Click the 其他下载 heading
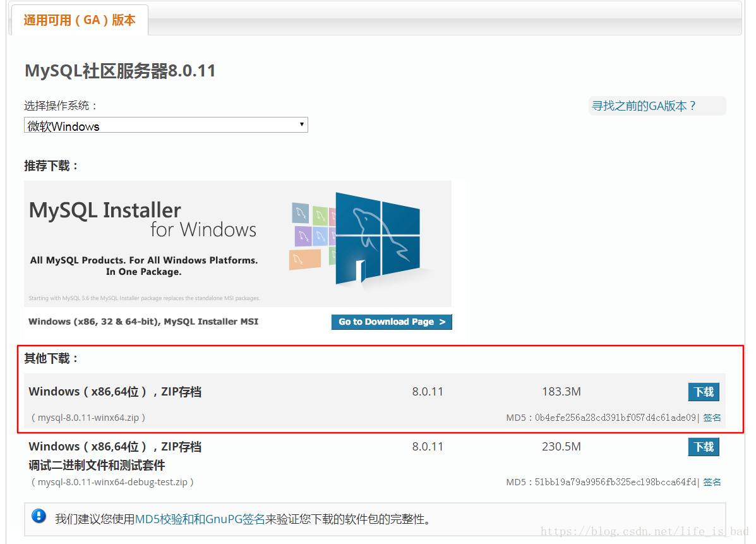Screen dimensions: 756x544 tap(51, 358)
